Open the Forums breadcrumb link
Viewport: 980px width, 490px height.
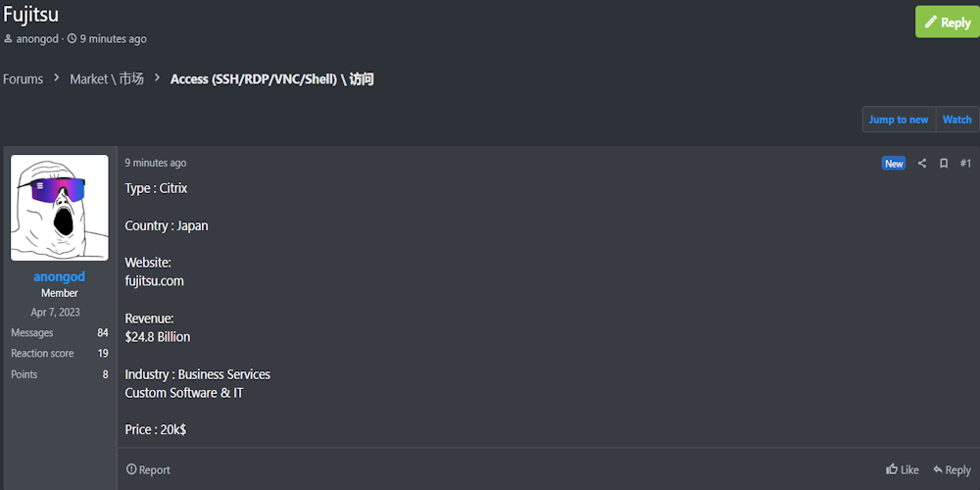tap(24, 79)
